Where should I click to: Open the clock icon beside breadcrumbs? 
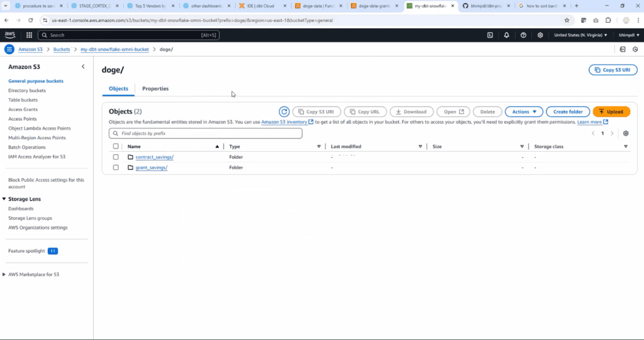click(635, 49)
